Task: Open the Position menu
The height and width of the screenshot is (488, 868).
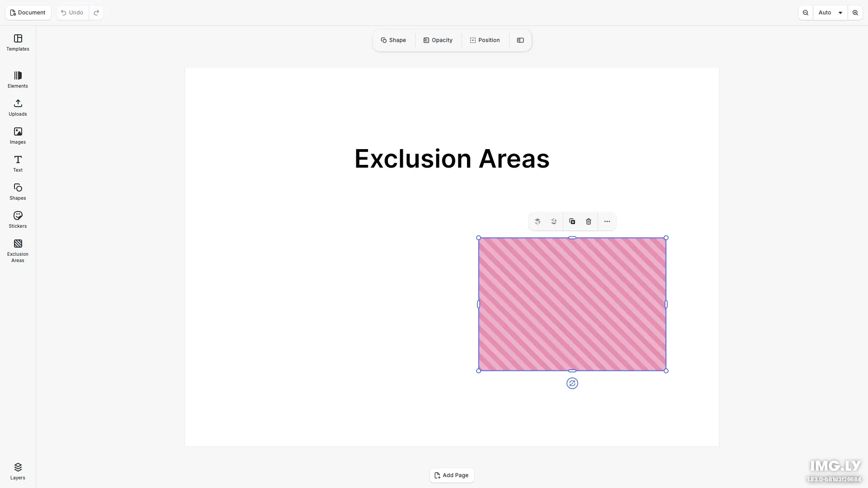Action: point(485,40)
